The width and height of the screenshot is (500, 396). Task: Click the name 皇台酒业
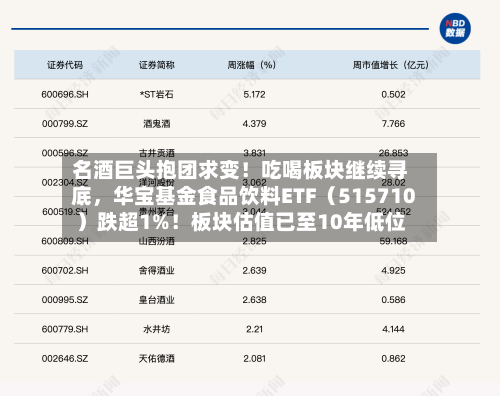pos(157,300)
